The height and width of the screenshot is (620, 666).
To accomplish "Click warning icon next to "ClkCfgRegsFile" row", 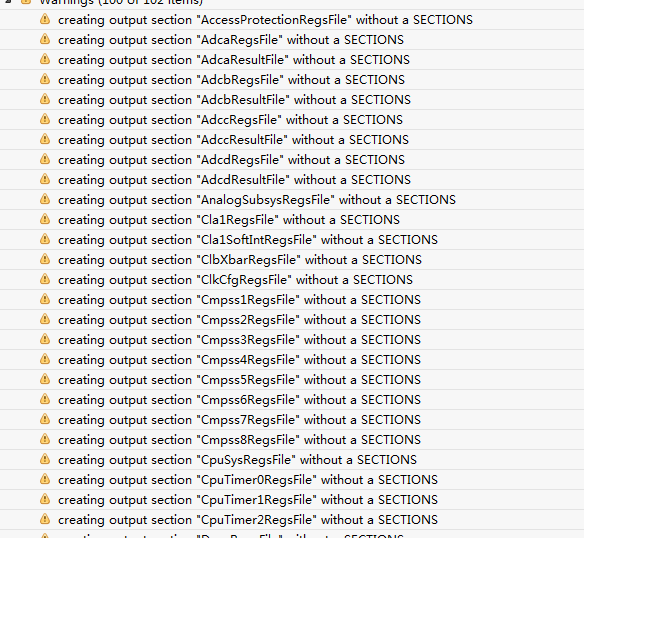I will coord(44,280).
